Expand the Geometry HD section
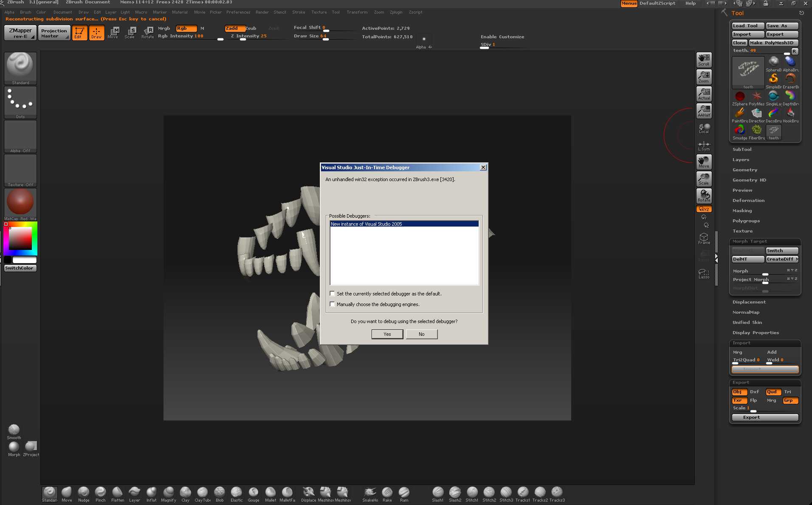 749,180
